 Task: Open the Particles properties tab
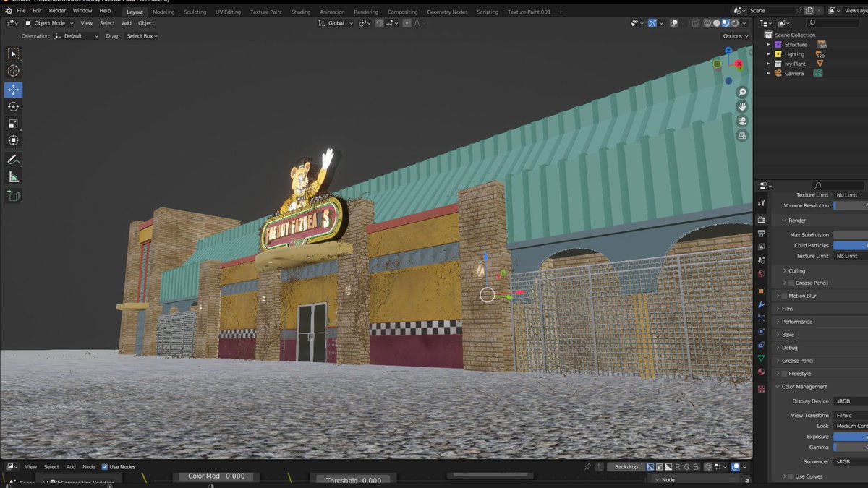(761, 318)
